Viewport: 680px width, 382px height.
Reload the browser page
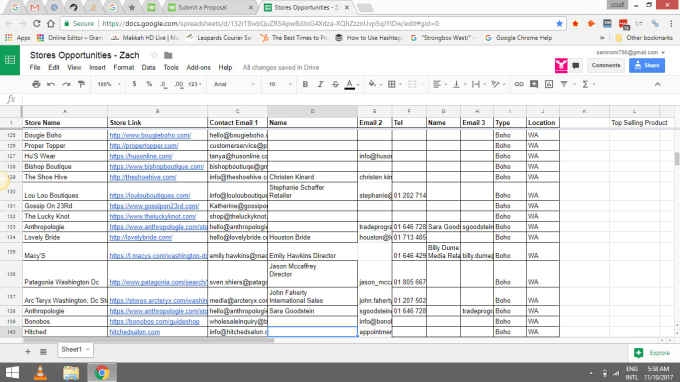37,23
